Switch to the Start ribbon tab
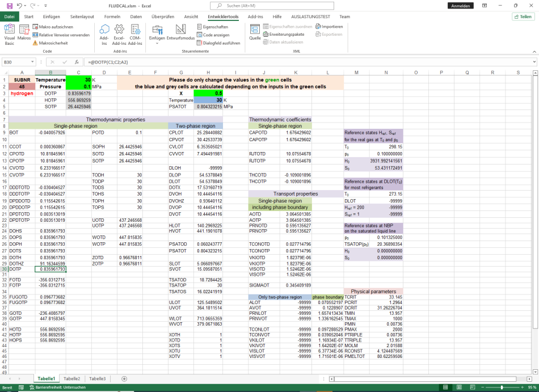539x392 pixels. (x=28, y=16)
